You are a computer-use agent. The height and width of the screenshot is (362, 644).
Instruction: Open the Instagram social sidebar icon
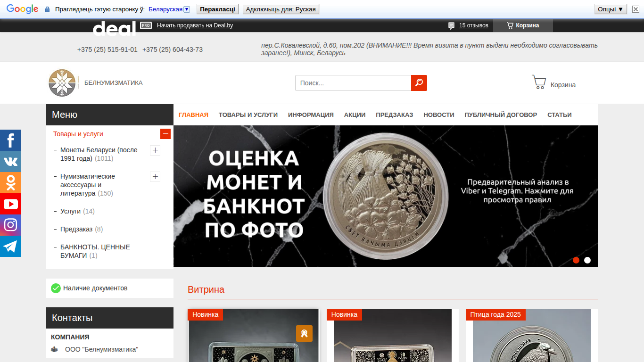click(10, 225)
